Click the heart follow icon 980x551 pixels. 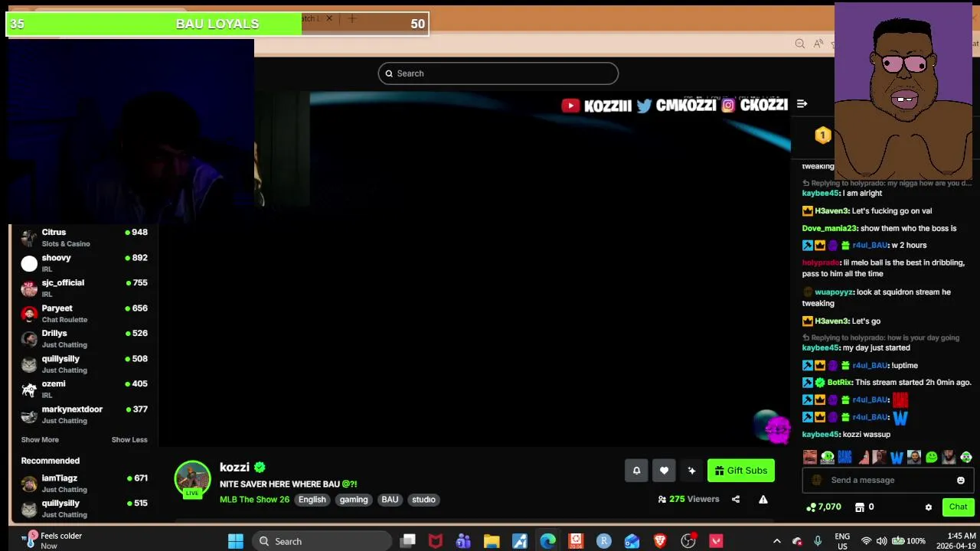664,471
